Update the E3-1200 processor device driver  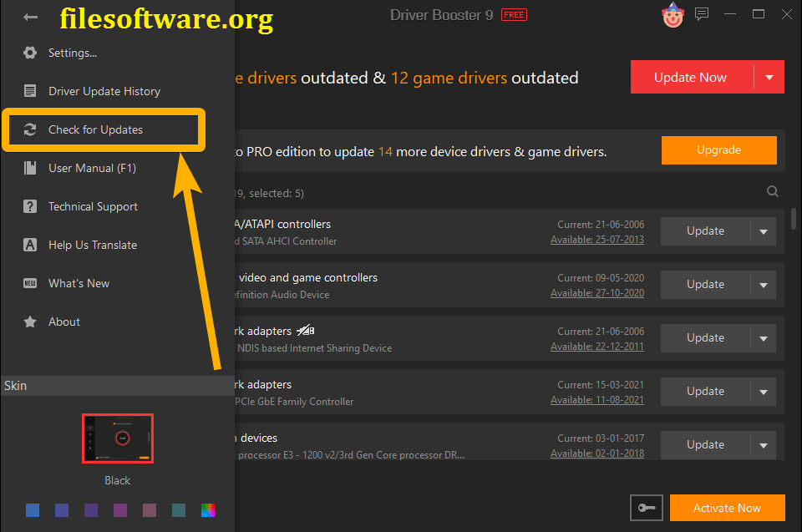tap(705, 444)
